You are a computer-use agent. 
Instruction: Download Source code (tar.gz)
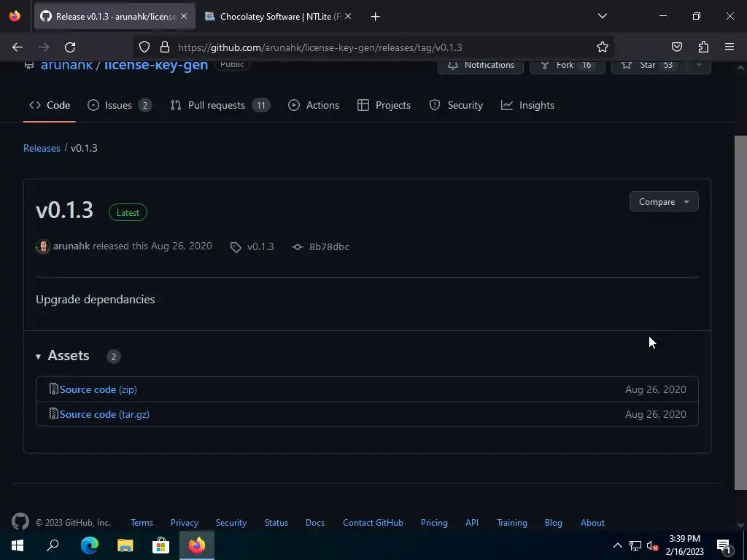104,414
